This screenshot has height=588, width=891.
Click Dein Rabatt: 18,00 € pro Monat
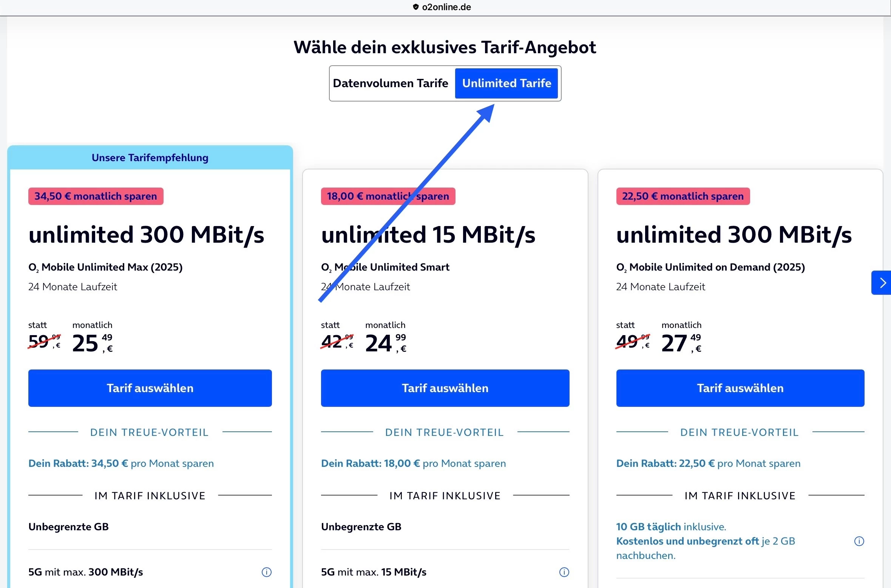click(413, 463)
